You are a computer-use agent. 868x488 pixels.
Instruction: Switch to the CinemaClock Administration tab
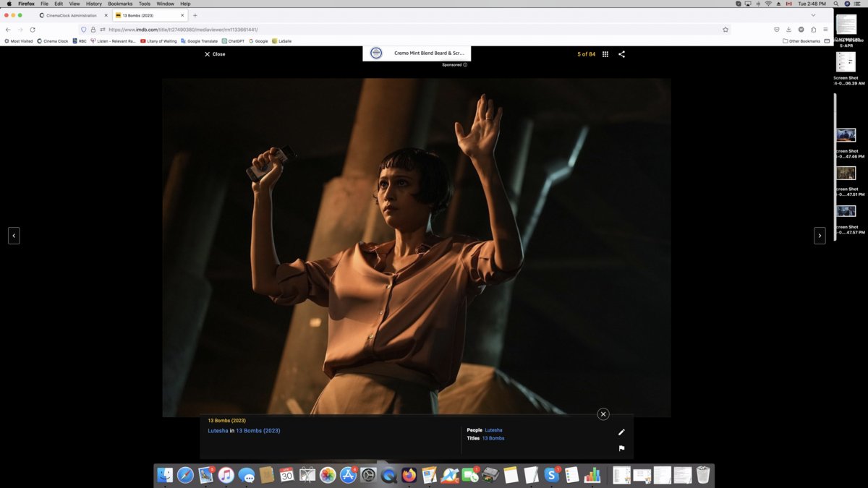click(72, 14)
